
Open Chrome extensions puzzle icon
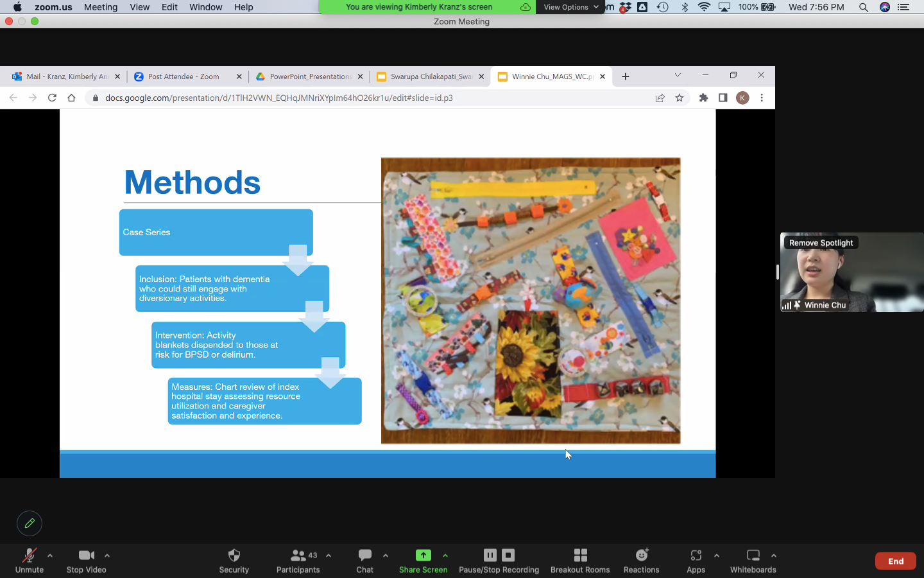pyautogui.click(x=703, y=98)
